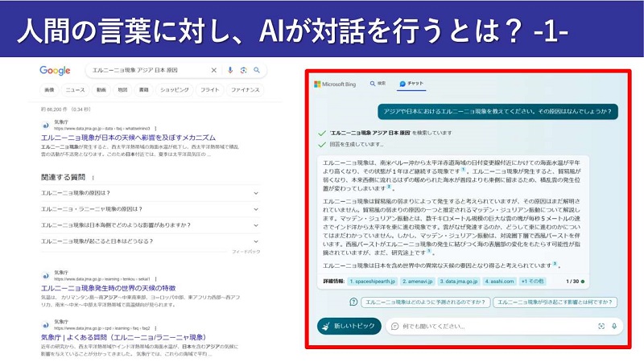Viewport: 644px width, 362px height.
Task: Open the Microsoft Bing logo
Action: point(335,84)
